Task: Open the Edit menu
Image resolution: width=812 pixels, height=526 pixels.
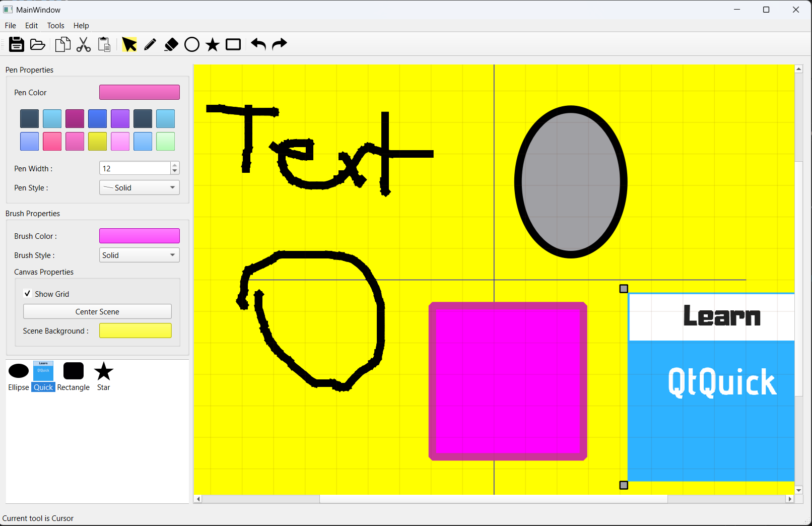Action: (x=31, y=26)
